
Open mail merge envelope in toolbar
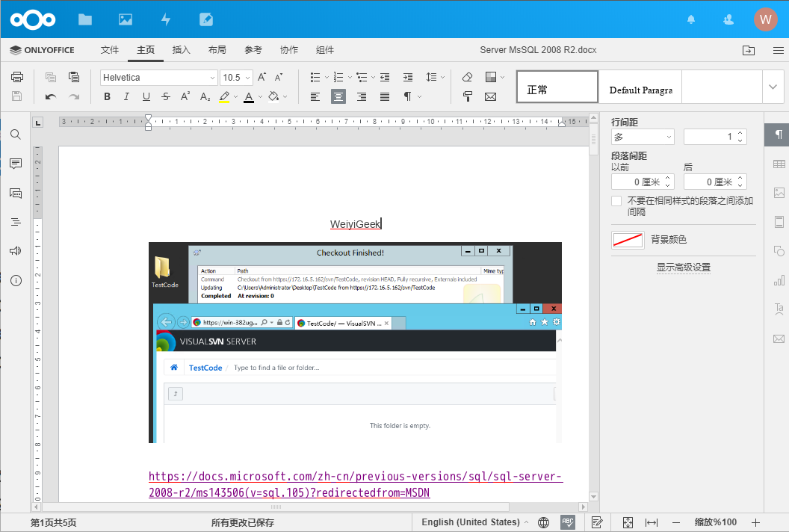click(x=491, y=96)
